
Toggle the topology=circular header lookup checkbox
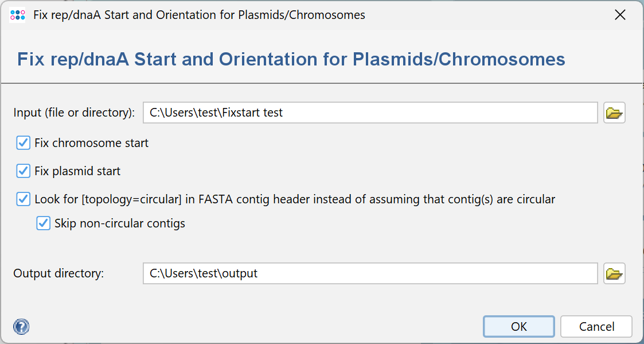pos(24,199)
